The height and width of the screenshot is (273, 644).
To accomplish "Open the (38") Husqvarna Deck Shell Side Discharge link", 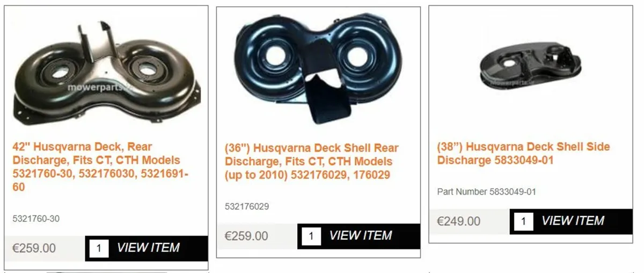I will [523, 153].
